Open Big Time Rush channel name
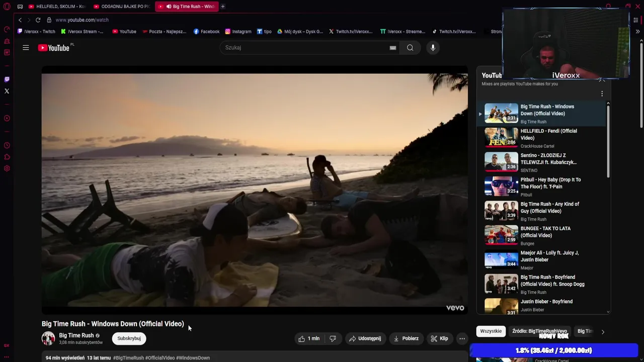644x362 pixels. [x=76, y=335]
